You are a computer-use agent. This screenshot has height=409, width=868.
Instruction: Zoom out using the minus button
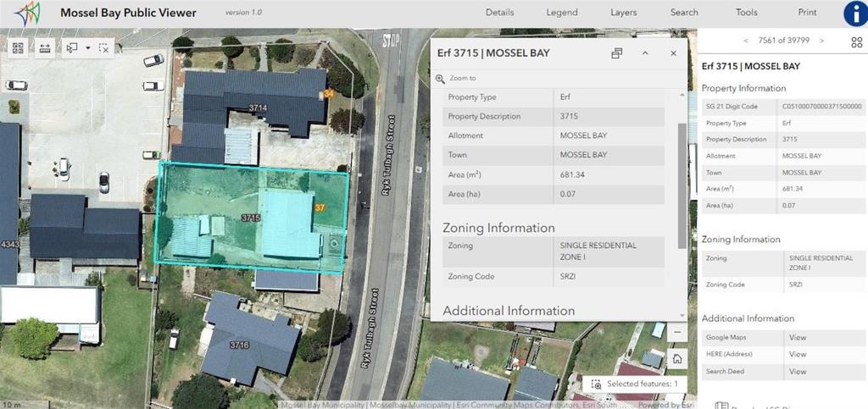click(x=677, y=333)
